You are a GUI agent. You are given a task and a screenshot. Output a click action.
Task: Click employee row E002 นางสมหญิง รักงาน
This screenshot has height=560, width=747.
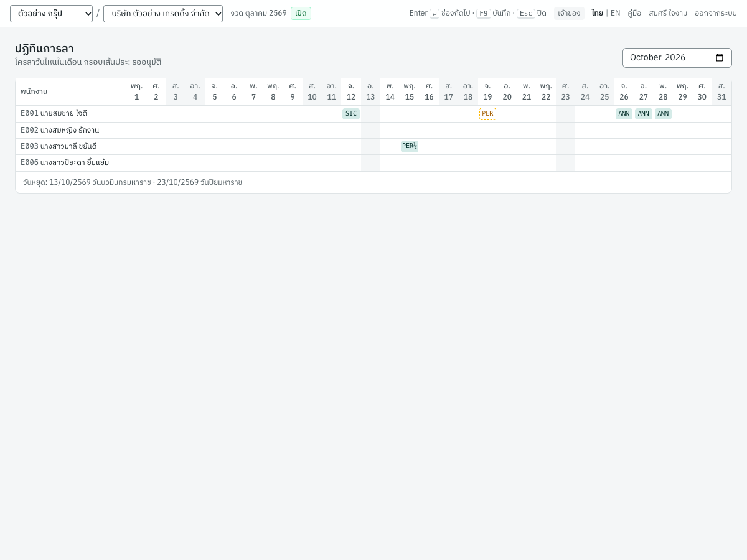pyautogui.click(x=374, y=130)
